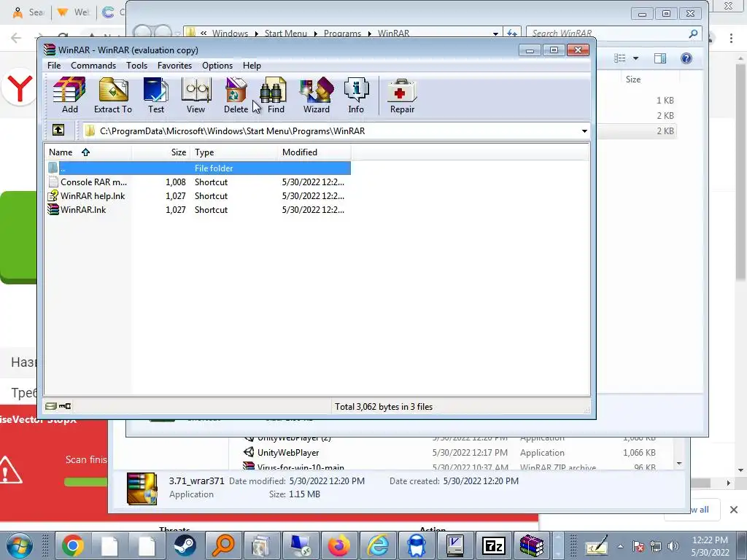The height and width of the screenshot is (560, 747).
Task: Select the WinRAR.lnk file
Action: pos(198,209)
